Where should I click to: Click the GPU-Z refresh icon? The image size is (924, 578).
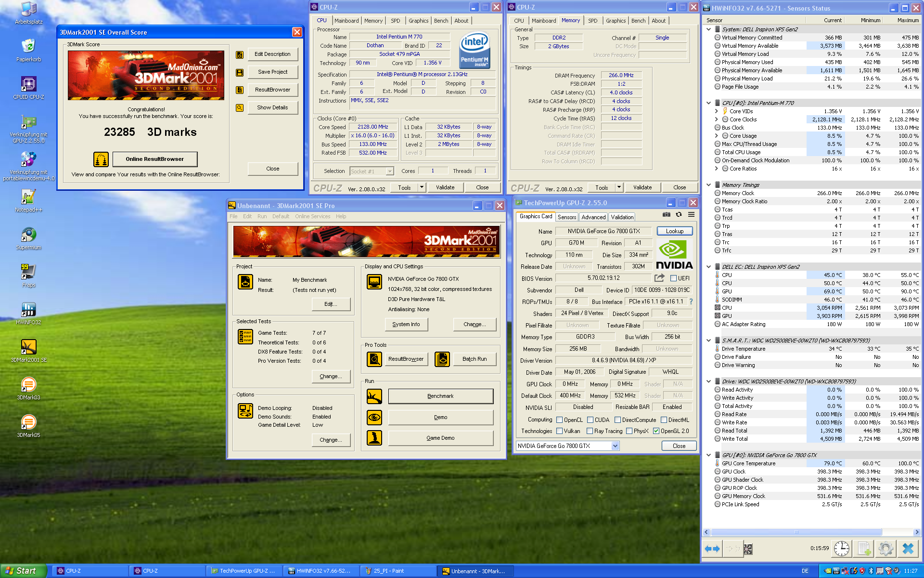pos(679,215)
